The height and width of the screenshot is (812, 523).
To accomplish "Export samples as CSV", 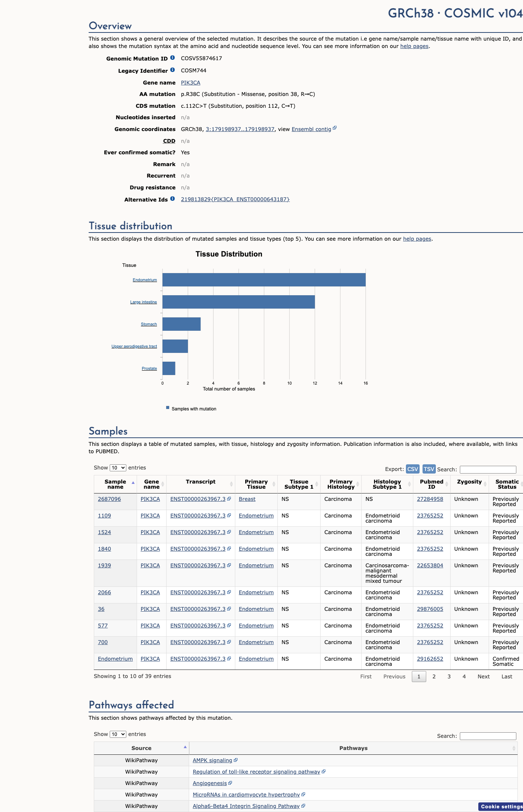I will pyautogui.click(x=413, y=469).
